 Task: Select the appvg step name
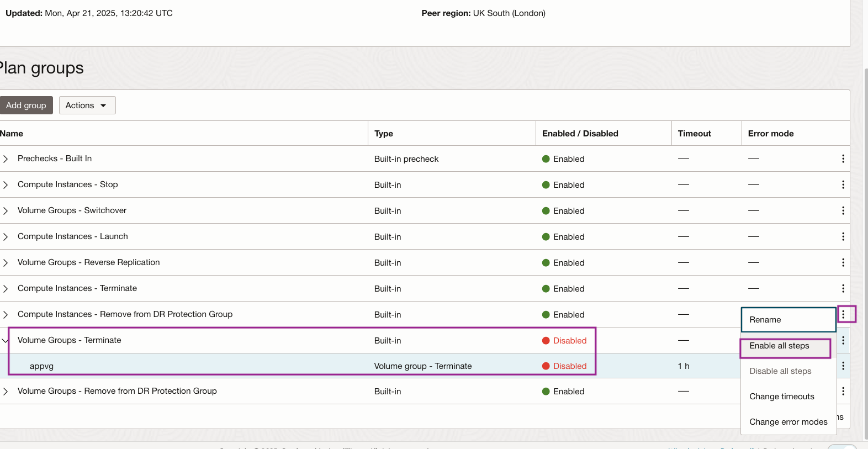pyautogui.click(x=41, y=366)
